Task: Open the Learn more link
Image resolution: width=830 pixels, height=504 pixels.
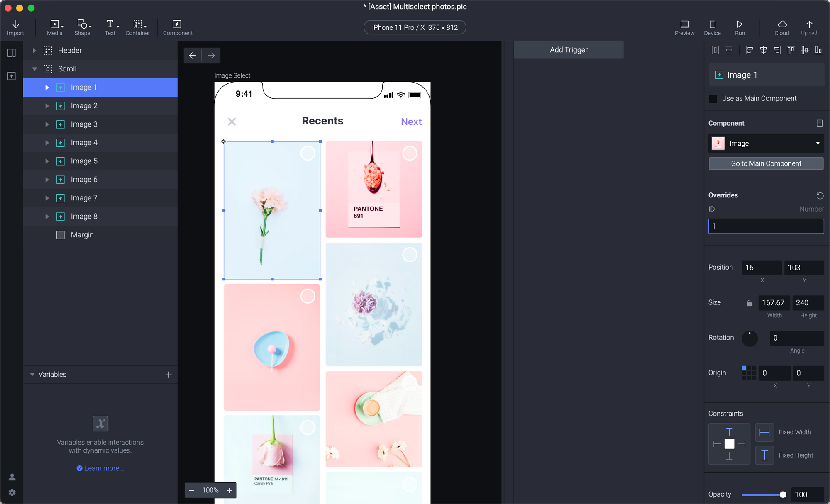Action: 104,468
